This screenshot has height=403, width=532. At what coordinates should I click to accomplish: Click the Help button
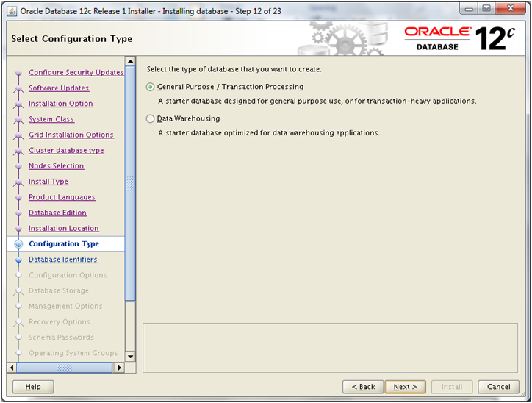click(x=33, y=387)
